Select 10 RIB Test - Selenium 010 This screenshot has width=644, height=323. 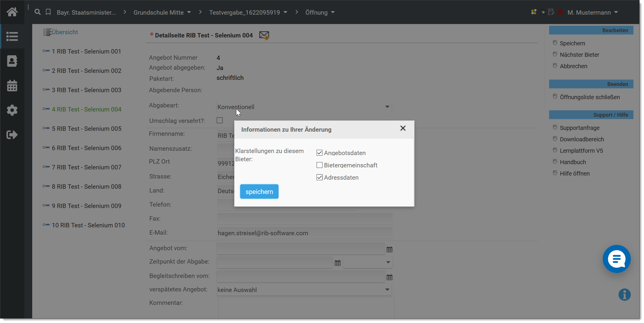tap(88, 225)
